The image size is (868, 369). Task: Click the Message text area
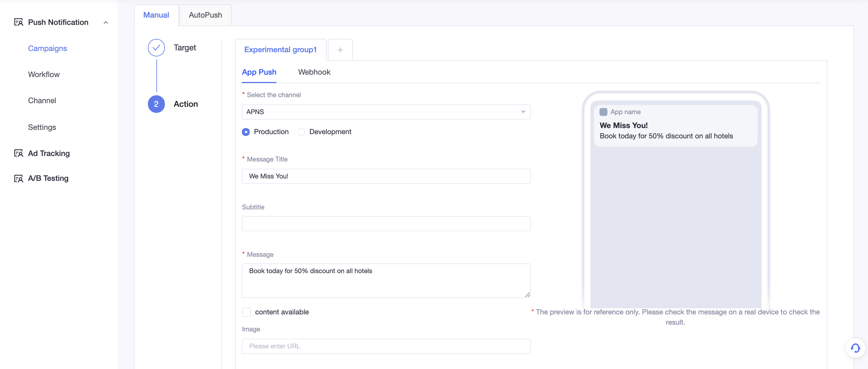[x=386, y=281]
